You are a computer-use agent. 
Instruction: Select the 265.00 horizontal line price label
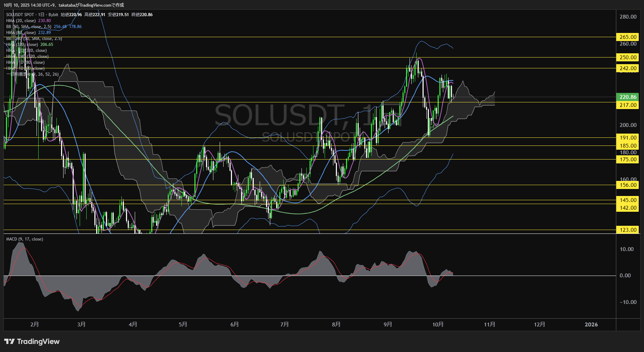628,37
